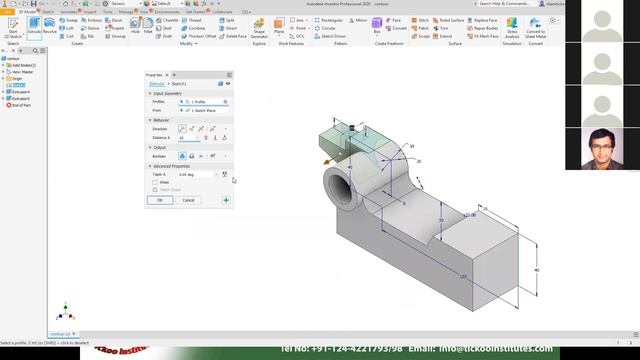Image resolution: width=640 pixels, height=360 pixels.
Task: Choose the Coil tool
Action: pos(67,36)
